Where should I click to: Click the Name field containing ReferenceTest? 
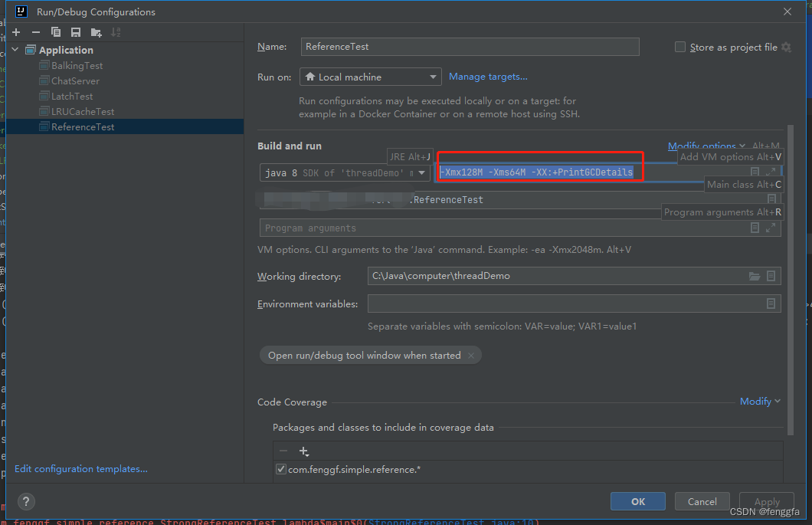click(x=470, y=47)
